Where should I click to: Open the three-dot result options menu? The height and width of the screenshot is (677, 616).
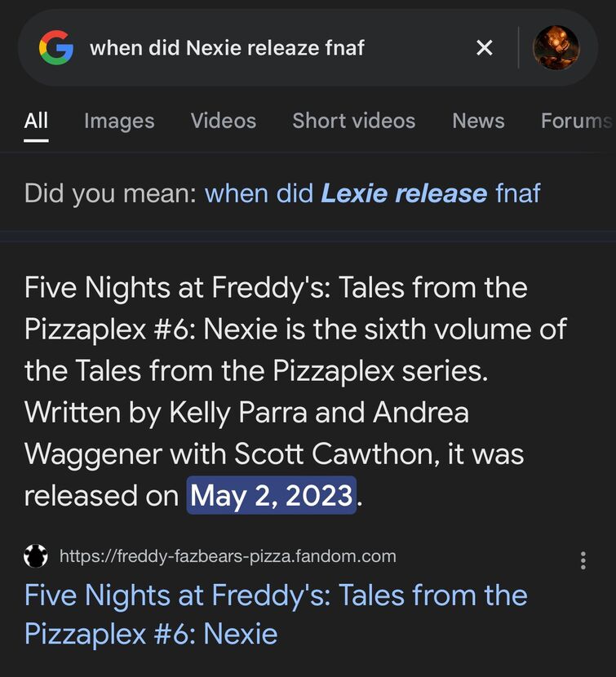(583, 560)
